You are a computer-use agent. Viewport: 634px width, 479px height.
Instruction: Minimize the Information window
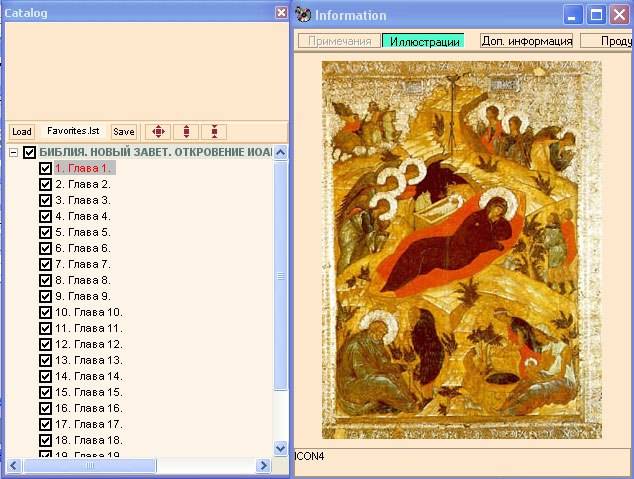573,15
